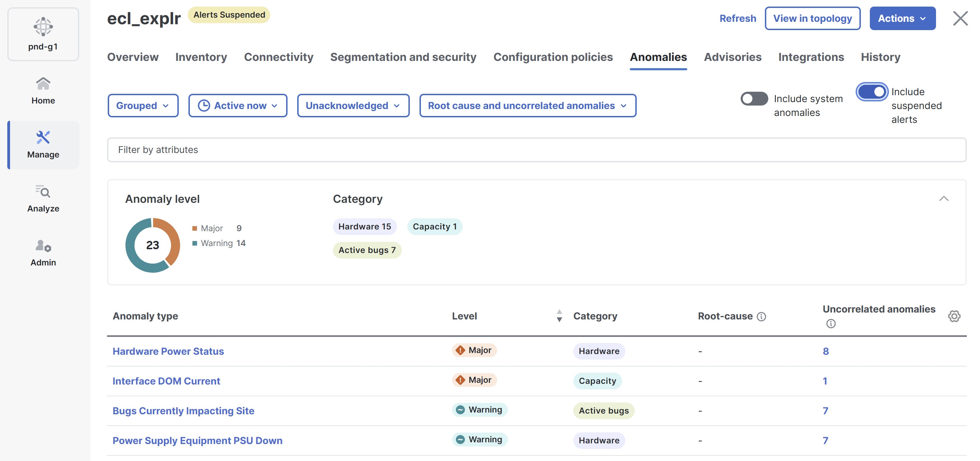
Task: Click the anomaly level donut chart
Action: pos(152,245)
